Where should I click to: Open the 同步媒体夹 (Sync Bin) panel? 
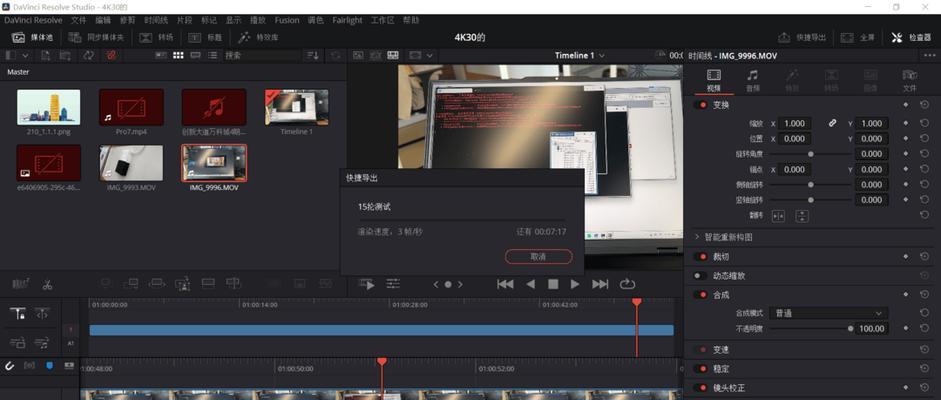[x=96, y=37]
